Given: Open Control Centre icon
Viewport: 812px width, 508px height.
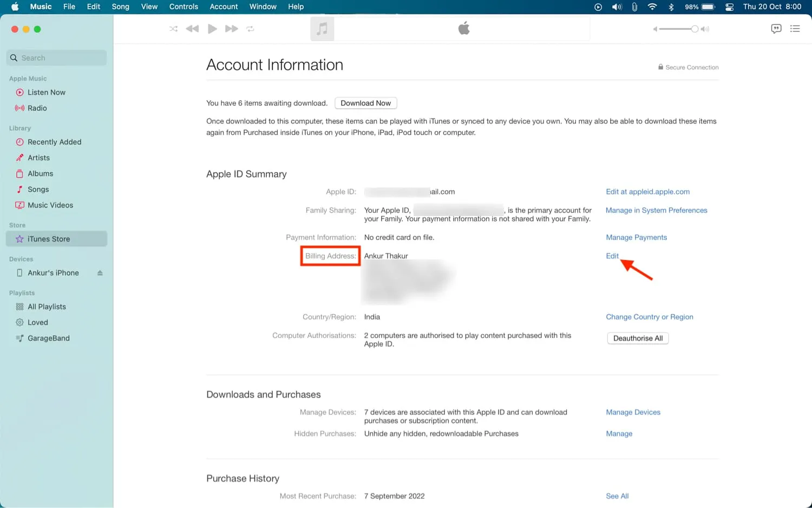Looking at the screenshot, I should [x=729, y=6].
